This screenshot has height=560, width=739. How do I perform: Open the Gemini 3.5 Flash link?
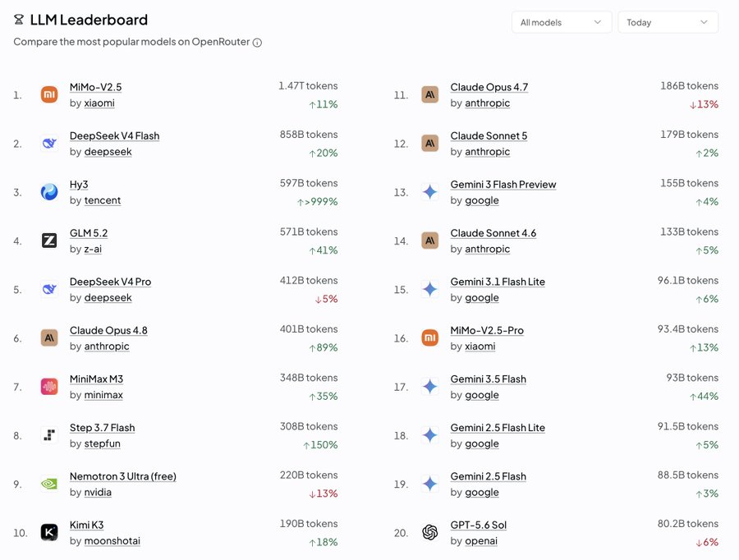point(489,379)
